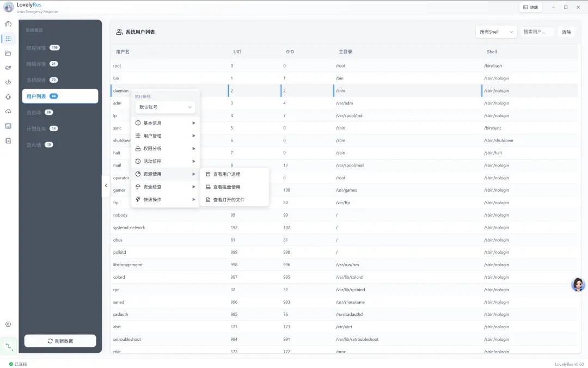The image size is (588, 368).
Task: Open the database icon in left rail
Action: (x=8, y=126)
